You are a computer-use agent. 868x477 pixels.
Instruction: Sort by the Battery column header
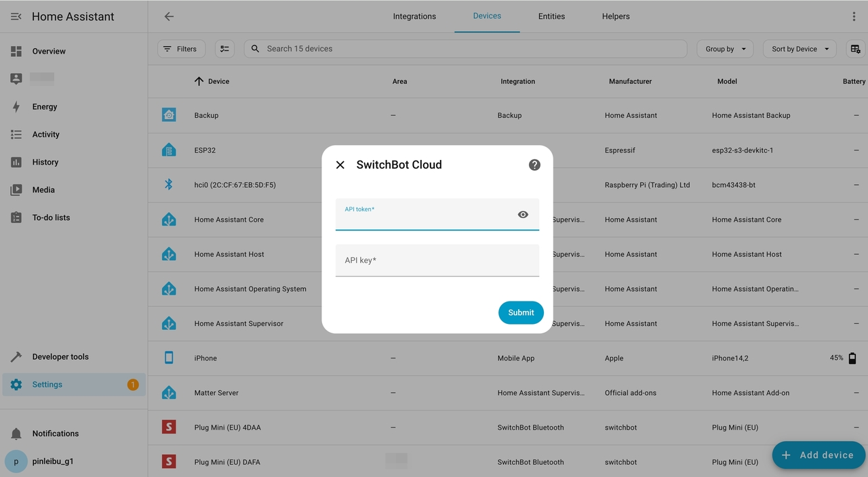point(854,81)
